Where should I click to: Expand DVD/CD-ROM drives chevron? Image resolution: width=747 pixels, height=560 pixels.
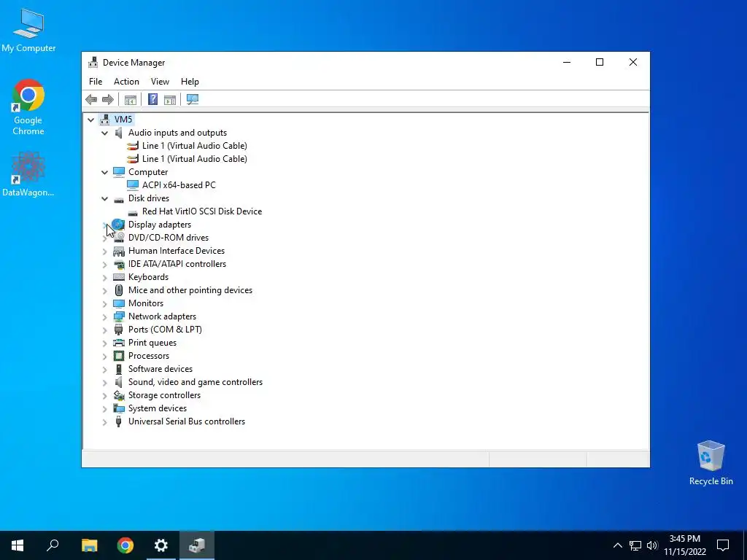click(x=104, y=238)
